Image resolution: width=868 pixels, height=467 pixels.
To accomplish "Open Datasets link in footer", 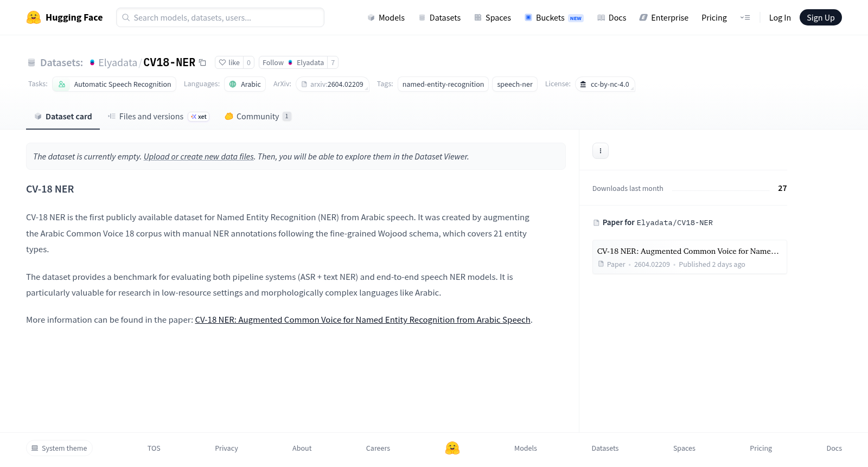I will (x=605, y=448).
